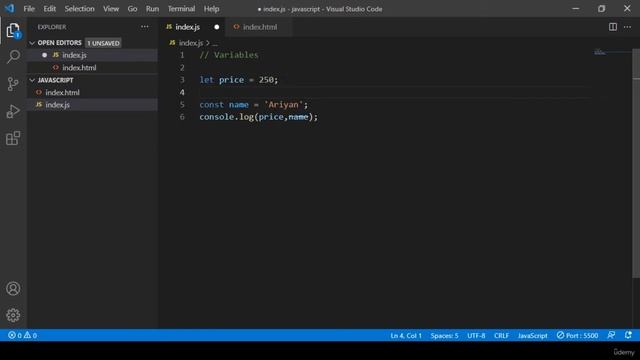This screenshot has width=640, height=360.
Task: Open the View menu
Action: 111,9
